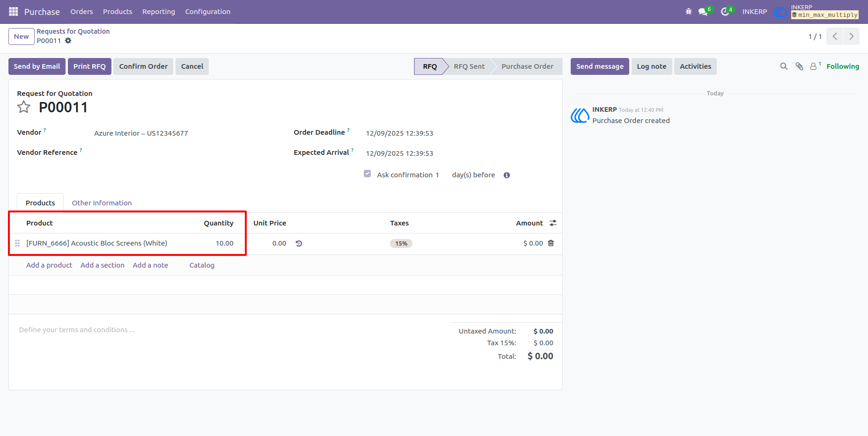Click Print RFQ button
The height and width of the screenshot is (436, 868).
pos(89,66)
